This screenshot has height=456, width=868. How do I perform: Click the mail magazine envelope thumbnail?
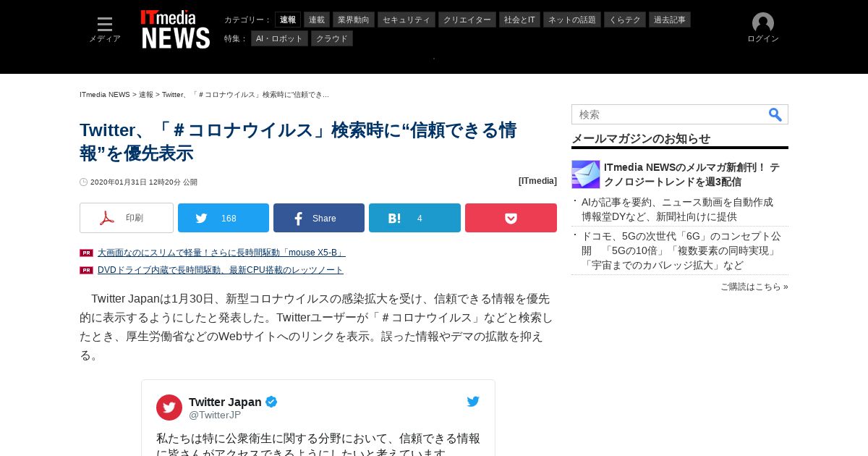(586, 174)
